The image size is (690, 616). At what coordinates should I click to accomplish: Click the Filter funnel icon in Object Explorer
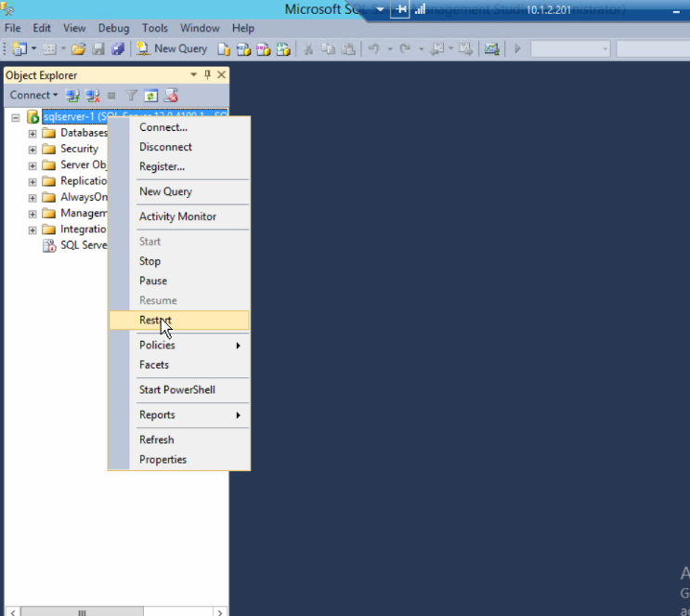(131, 95)
